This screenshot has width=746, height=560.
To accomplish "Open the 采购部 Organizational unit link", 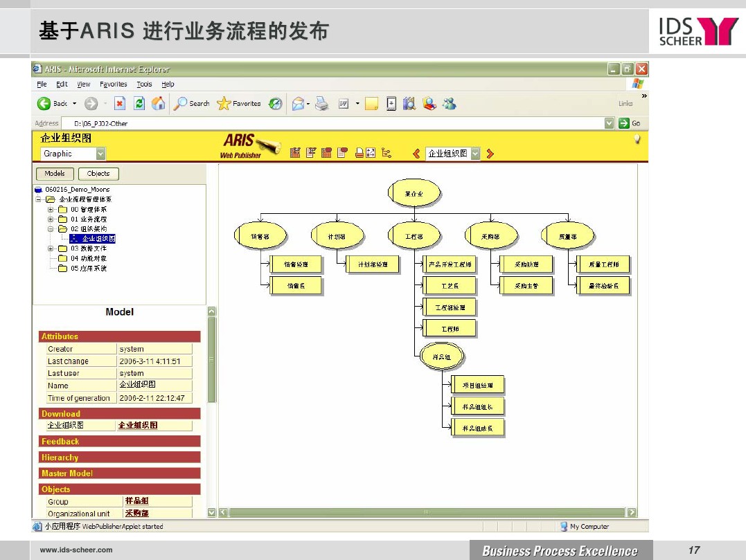I will coord(137,513).
